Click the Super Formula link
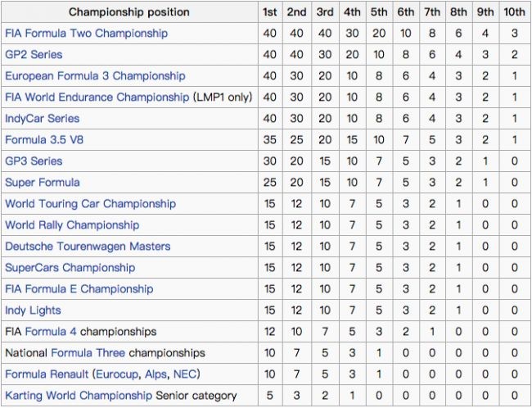The height and width of the screenshot is (408, 532). [43, 183]
